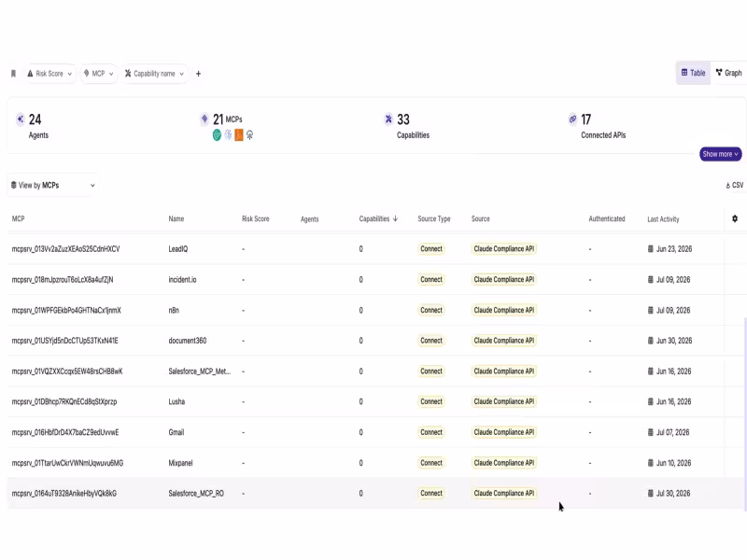Expand stats with Show more button
Viewport: 747px width, 560px height.
point(720,154)
